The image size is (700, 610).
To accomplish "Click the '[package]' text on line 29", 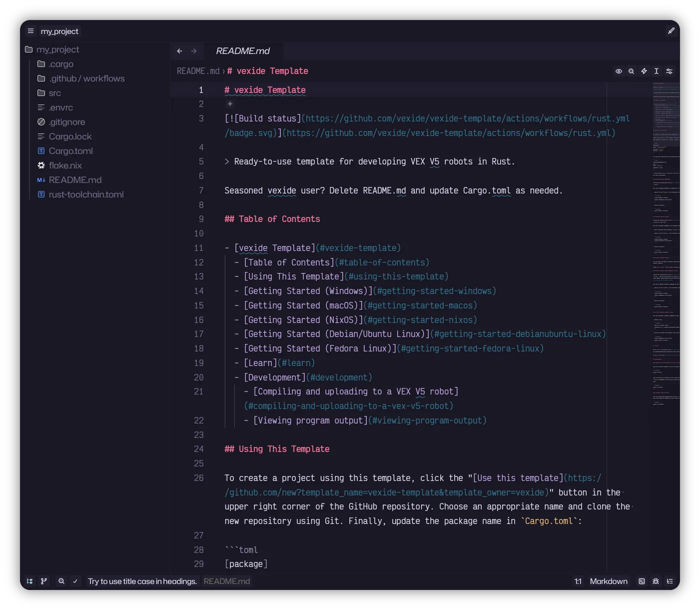I will [x=246, y=564].
